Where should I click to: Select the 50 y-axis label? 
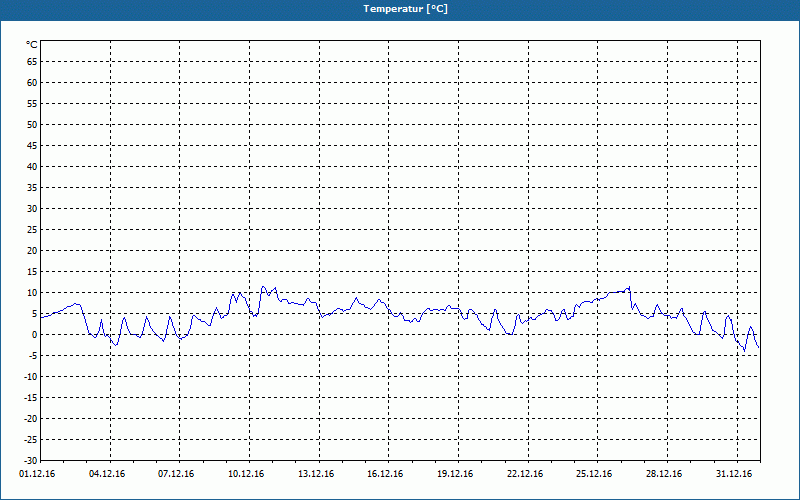pyautogui.click(x=32, y=124)
